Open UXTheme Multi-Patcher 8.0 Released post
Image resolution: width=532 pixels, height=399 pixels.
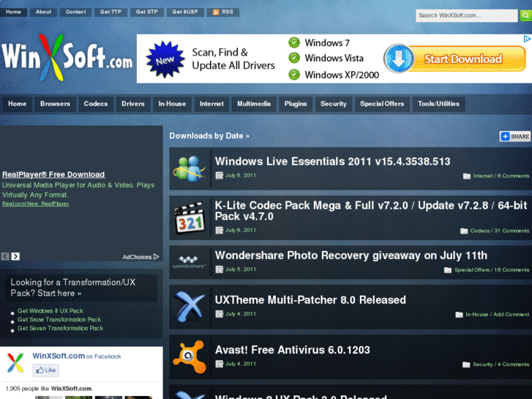click(310, 300)
